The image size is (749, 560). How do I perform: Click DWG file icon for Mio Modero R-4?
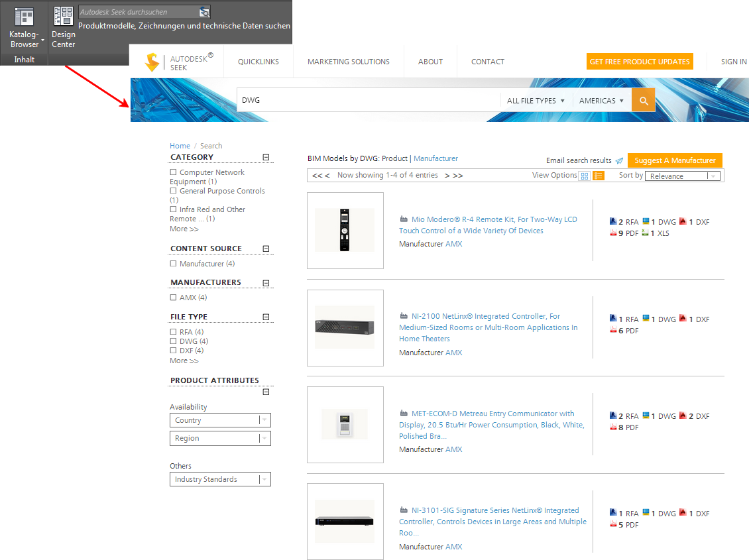646,221
